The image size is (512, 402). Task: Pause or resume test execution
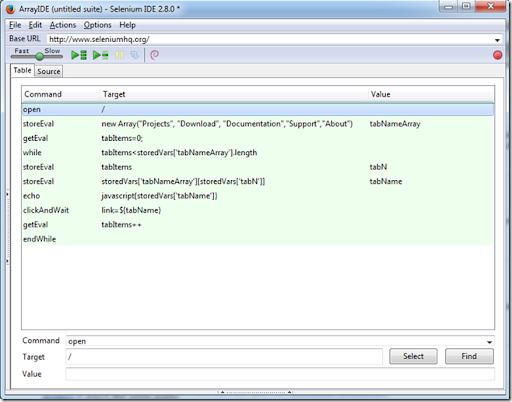point(119,55)
